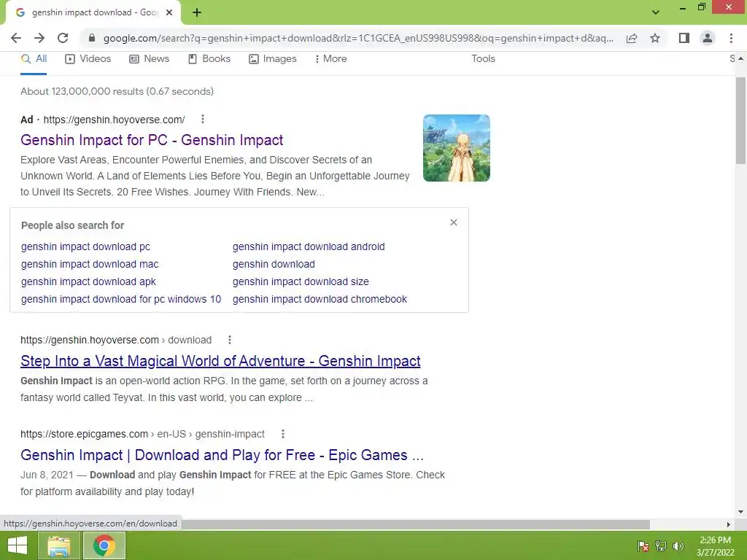The width and height of the screenshot is (747, 560).
Task: Open the Chrome profile avatar
Action: click(708, 38)
